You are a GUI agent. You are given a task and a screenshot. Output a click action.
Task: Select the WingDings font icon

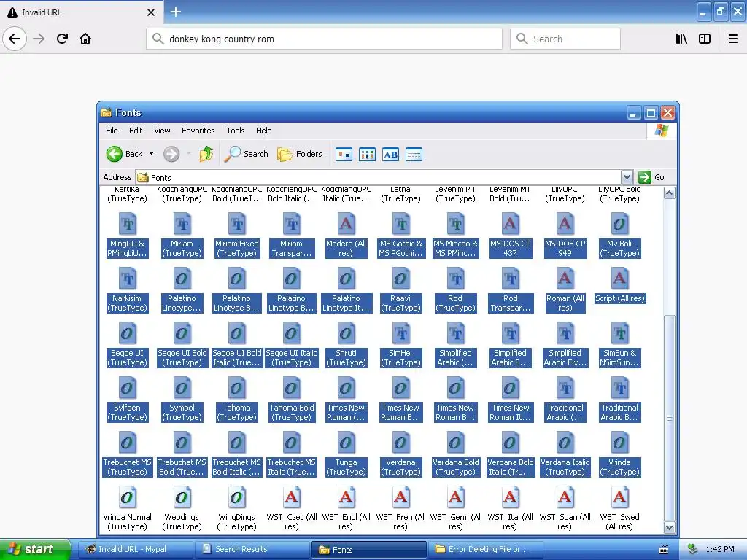tap(237, 497)
